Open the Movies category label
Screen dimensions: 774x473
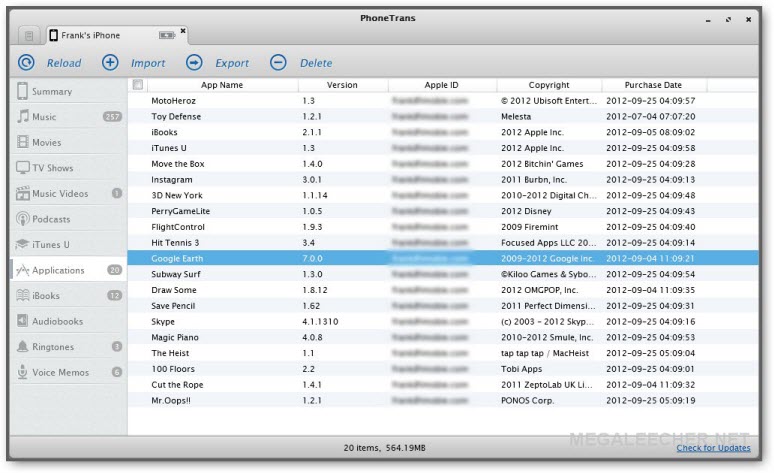pyautogui.click(x=47, y=142)
